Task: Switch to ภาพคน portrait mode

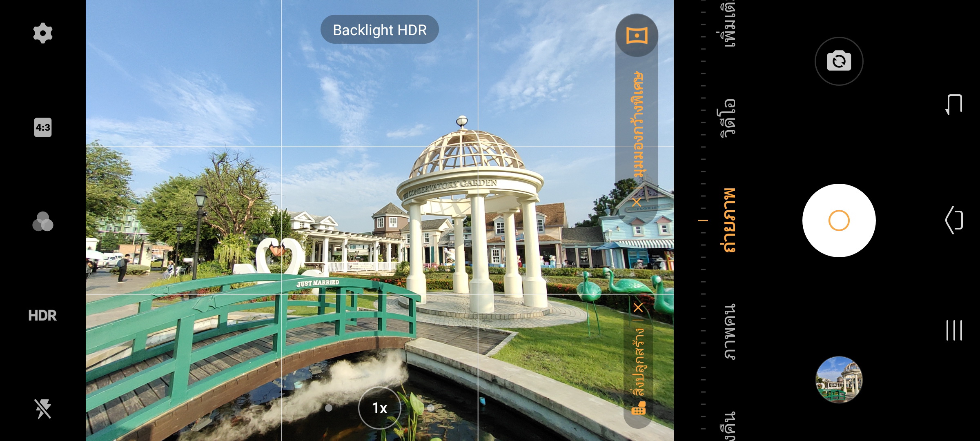Action: pyautogui.click(x=729, y=332)
